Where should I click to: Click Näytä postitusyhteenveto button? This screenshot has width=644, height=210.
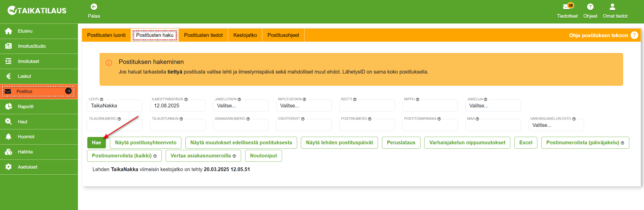(146, 143)
